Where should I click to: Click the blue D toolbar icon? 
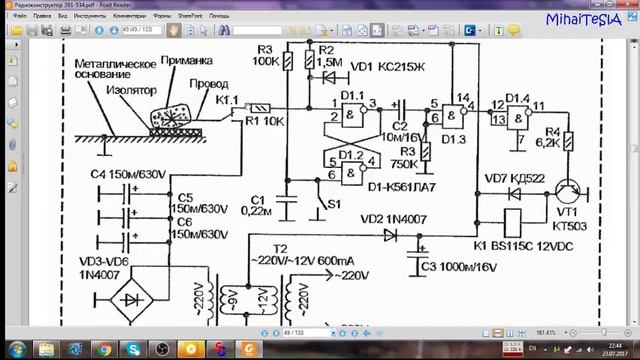(470, 30)
